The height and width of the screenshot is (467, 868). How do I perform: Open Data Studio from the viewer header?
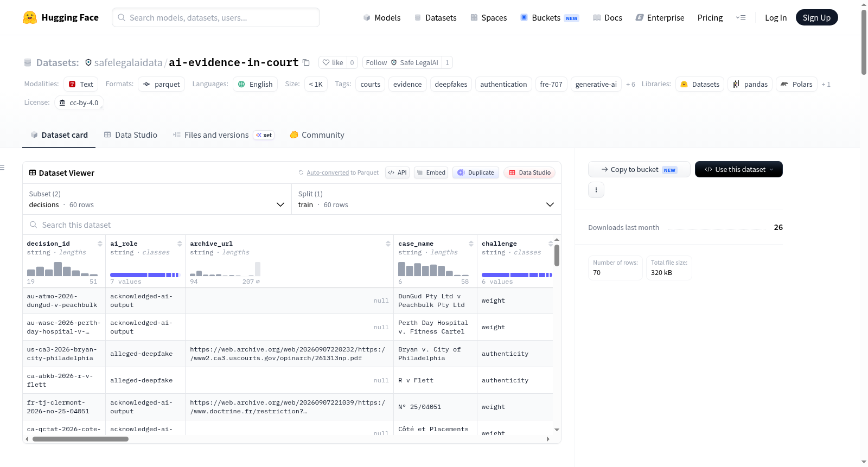[529, 172]
